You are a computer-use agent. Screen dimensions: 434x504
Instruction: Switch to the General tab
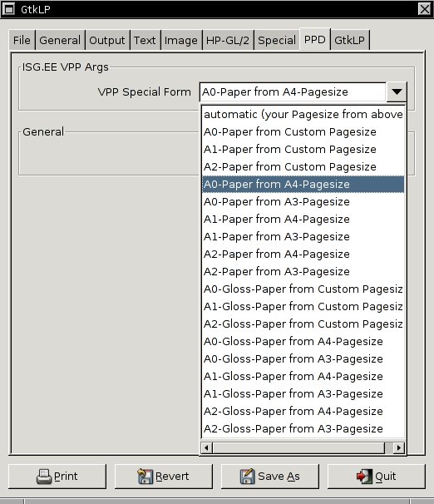pyautogui.click(x=60, y=41)
